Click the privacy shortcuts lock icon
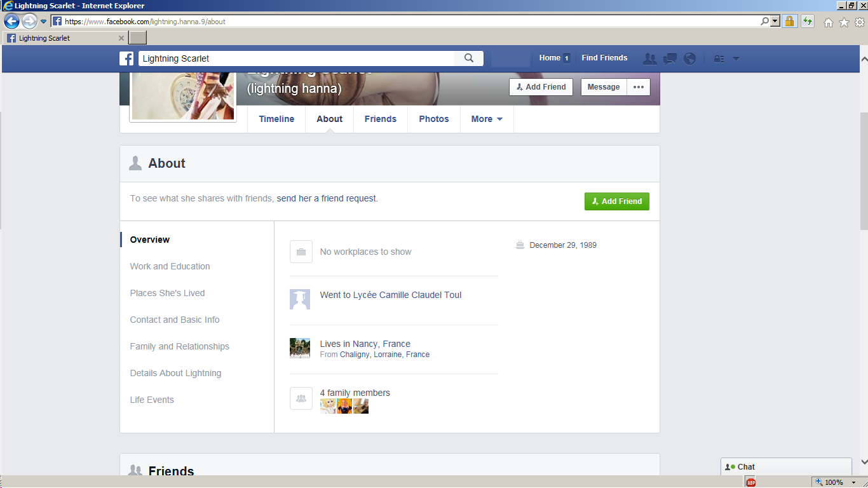The height and width of the screenshot is (488, 868). pos(719,58)
